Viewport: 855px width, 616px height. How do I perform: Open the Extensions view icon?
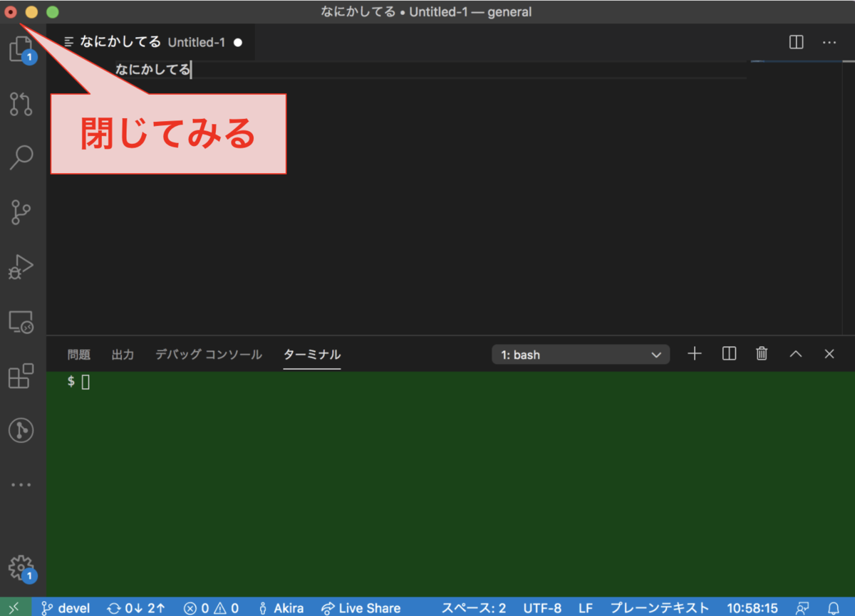tap(21, 375)
